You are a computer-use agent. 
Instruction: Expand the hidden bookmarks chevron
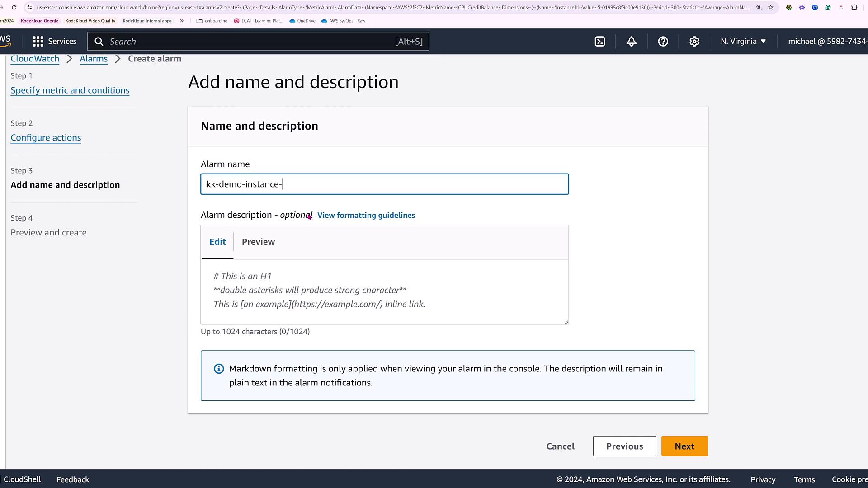182,21
